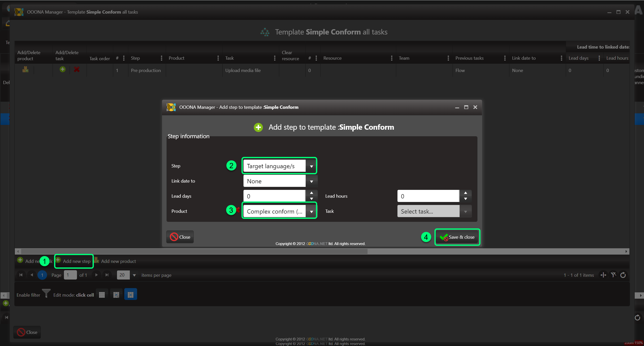
Task: Open the Step column header menu dots
Action: (161, 58)
